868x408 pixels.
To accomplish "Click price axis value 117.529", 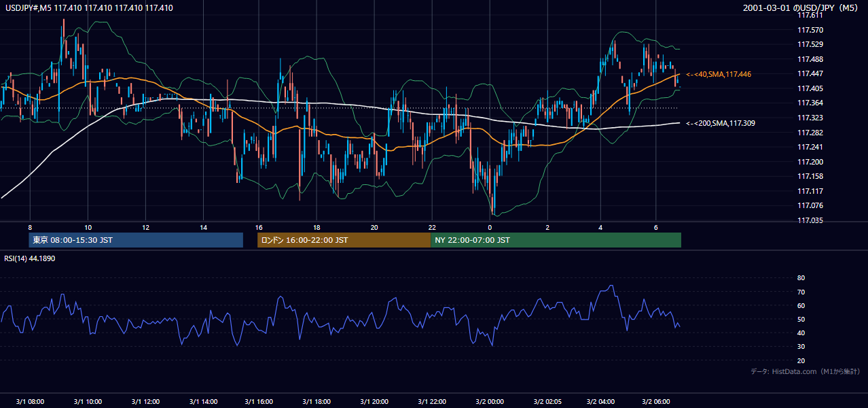I will (x=810, y=45).
